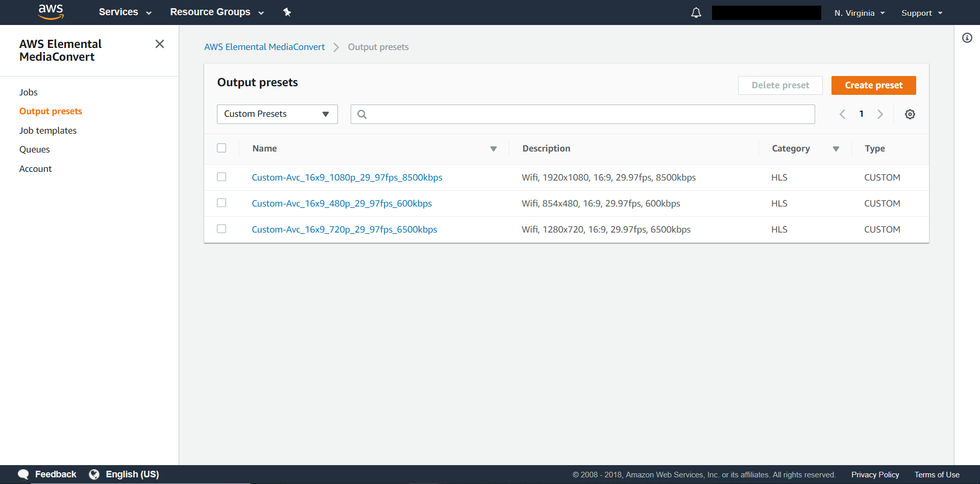The width and height of the screenshot is (980, 484).
Task: Go to next page of presets
Action: (880, 114)
